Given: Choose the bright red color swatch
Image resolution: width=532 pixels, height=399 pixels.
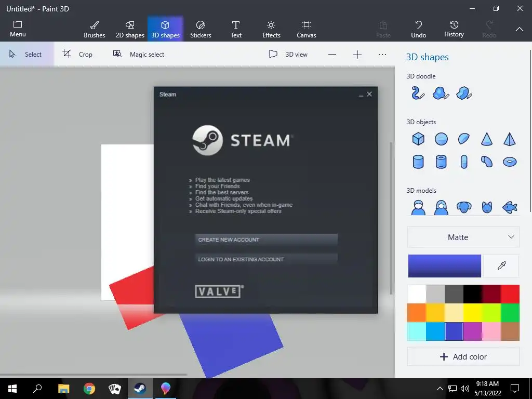Looking at the screenshot, I should click(x=510, y=294).
